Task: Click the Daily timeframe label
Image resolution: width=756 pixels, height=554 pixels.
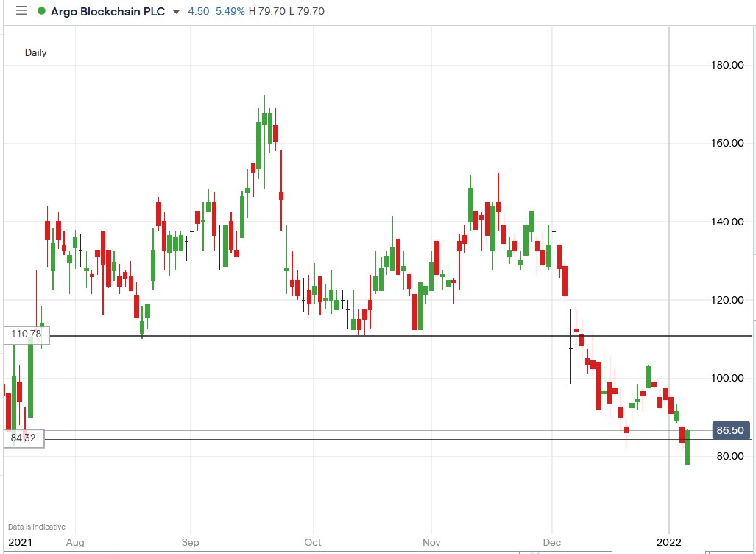Action: [37, 52]
